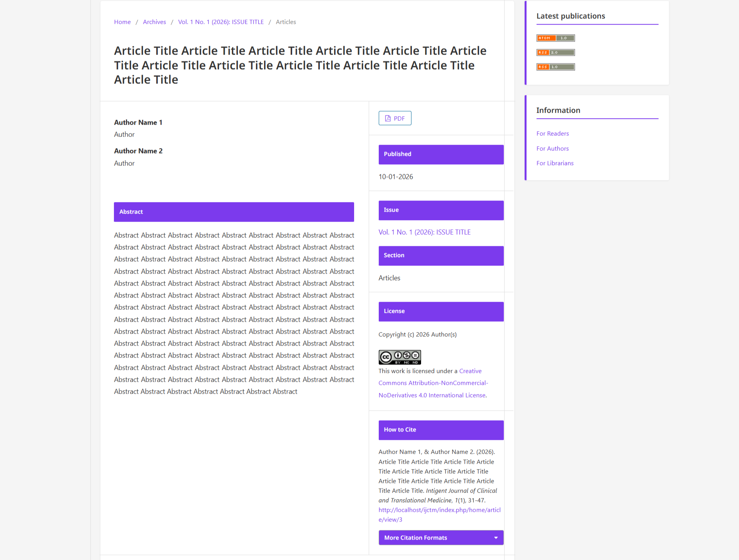The width and height of the screenshot is (739, 560).
Task: Open Vol. 1 No. 1 breadcrumb link
Action: (x=221, y=22)
